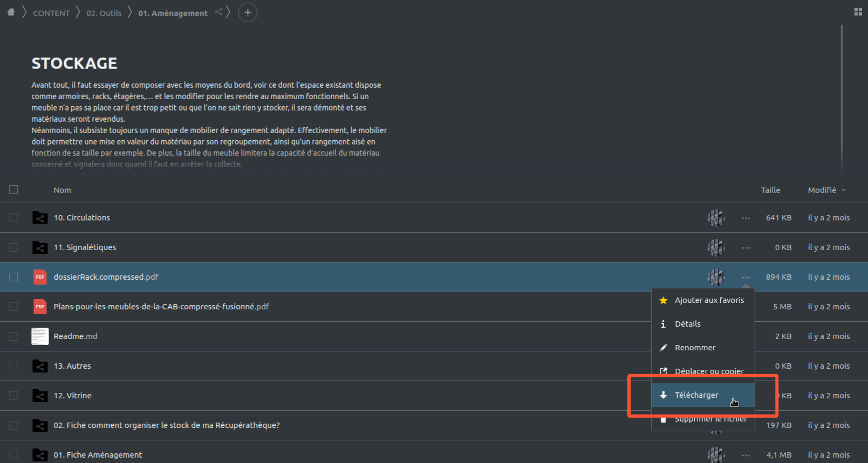This screenshot has width=868, height=463.
Task: Click the owner avatar on 10. Circulations row
Action: [716, 218]
